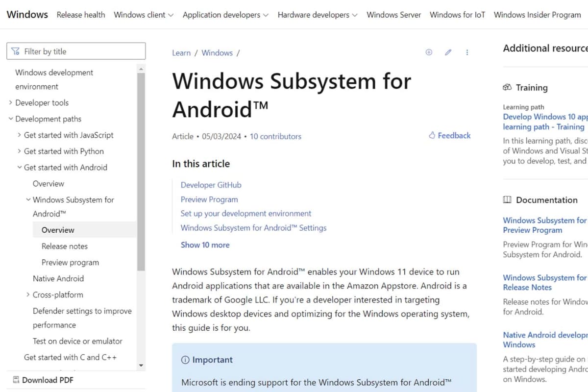Click the sidebar scrollbar thumb
The image size is (588, 392).
click(x=141, y=171)
